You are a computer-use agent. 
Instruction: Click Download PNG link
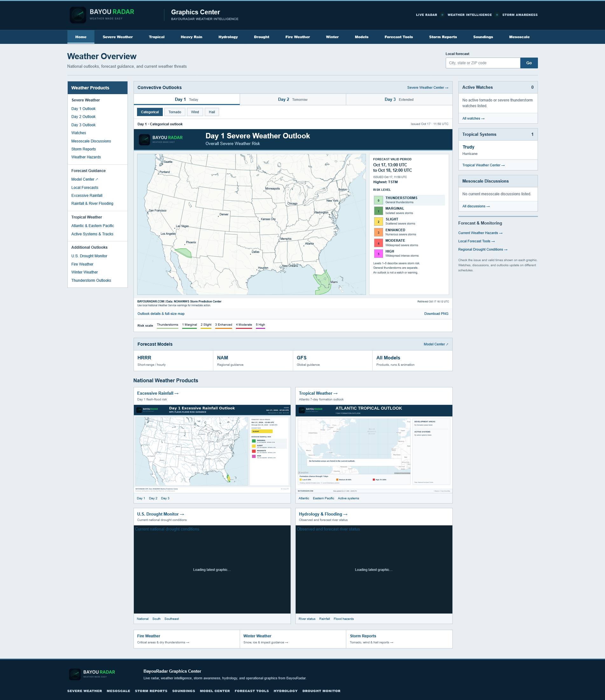point(436,314)
